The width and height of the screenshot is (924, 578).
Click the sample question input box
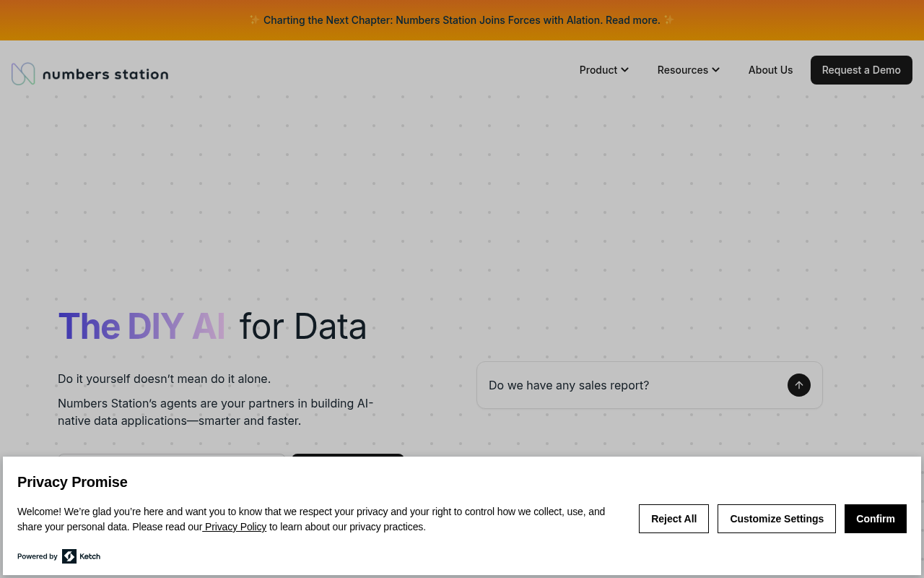click(621, 384)
